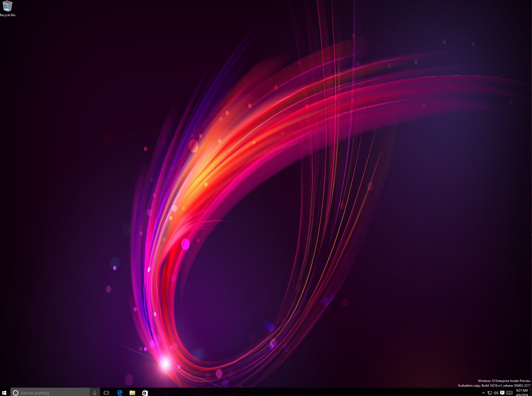Open network status tray icon
Image resolution: width=532 pixels, height=396 pixels.
click(490, 393)
